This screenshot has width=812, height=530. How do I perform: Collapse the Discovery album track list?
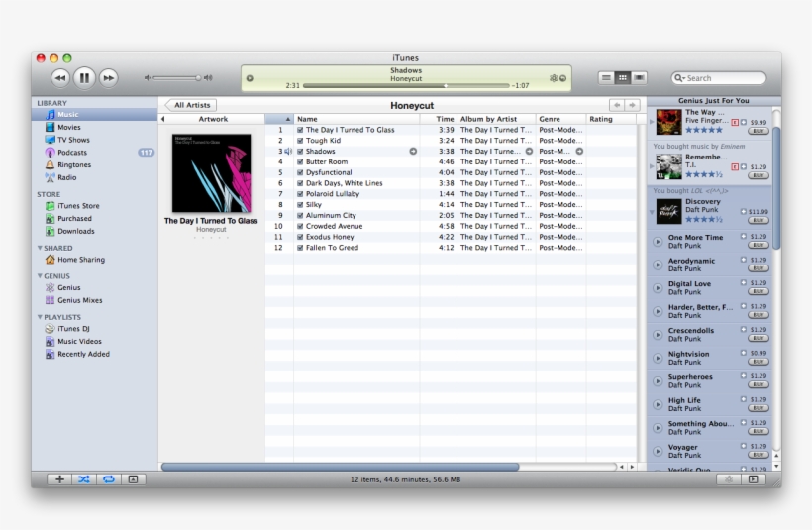coord(652,211)
